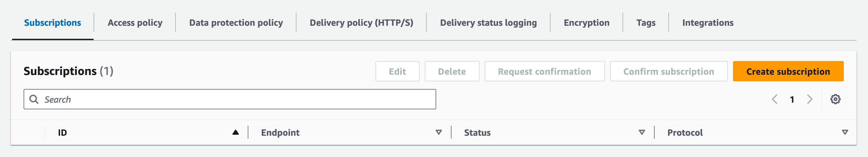
Task: Click the search magnifier icon
Action: pyautogui.click(x=34, y=99)
